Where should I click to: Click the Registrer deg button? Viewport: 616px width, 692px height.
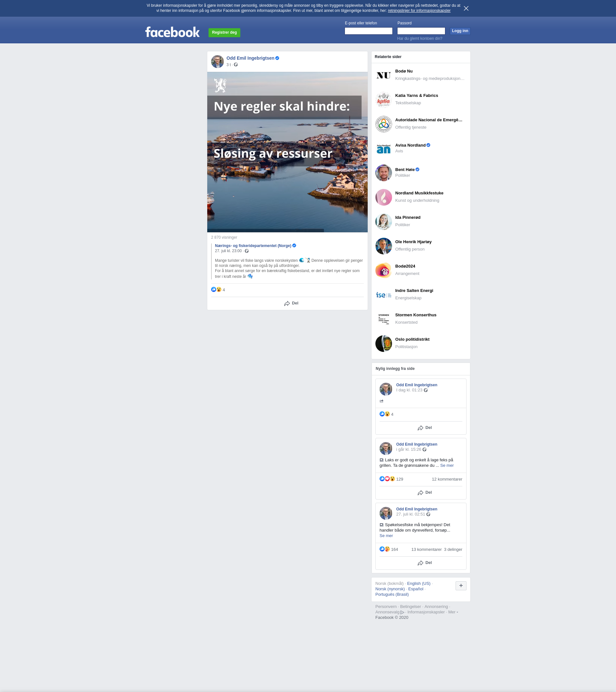click(224, 32)
